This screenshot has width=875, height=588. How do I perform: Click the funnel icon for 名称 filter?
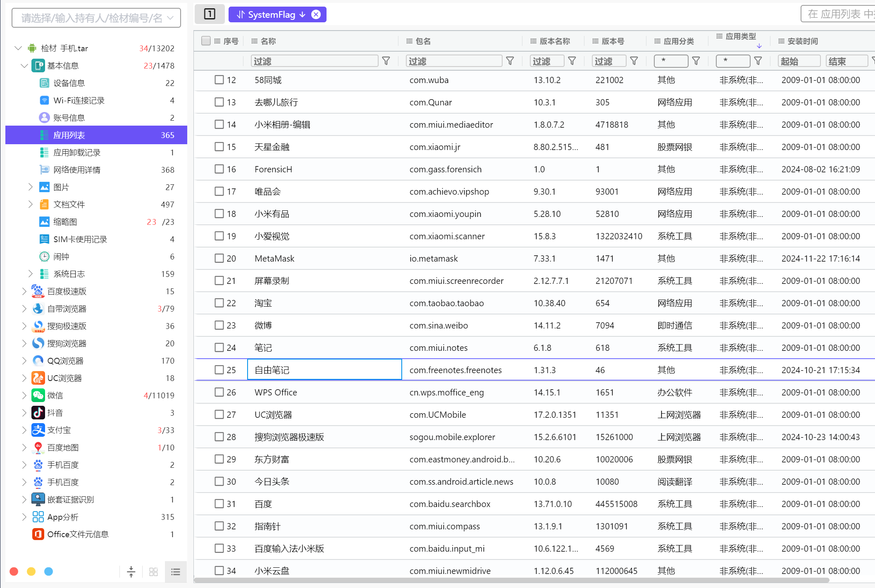(x=386, y=61)
